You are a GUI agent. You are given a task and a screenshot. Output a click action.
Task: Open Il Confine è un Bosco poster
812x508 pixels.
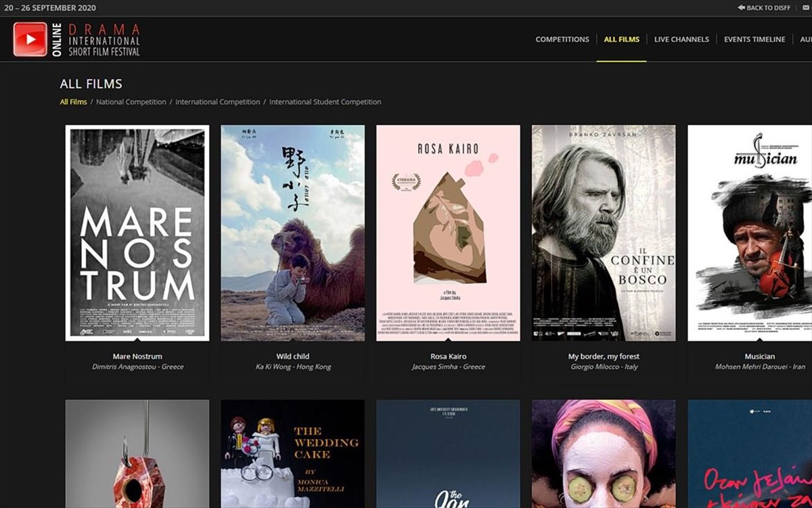pos(604,233)
